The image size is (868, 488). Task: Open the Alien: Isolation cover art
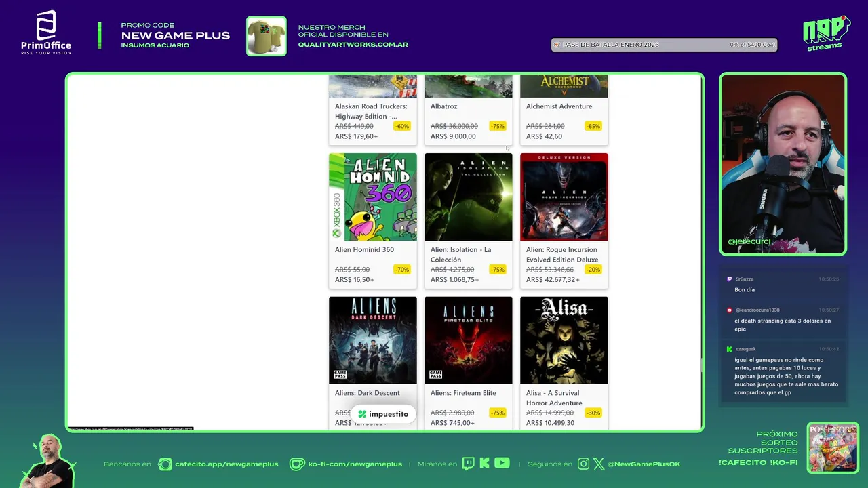pyautogui.click(x=469, y=197)
